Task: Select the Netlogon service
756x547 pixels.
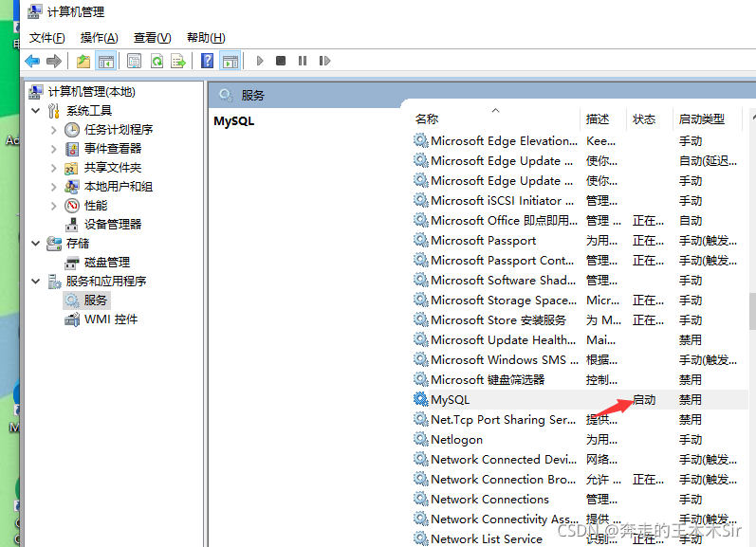Action: pos(580,440)
